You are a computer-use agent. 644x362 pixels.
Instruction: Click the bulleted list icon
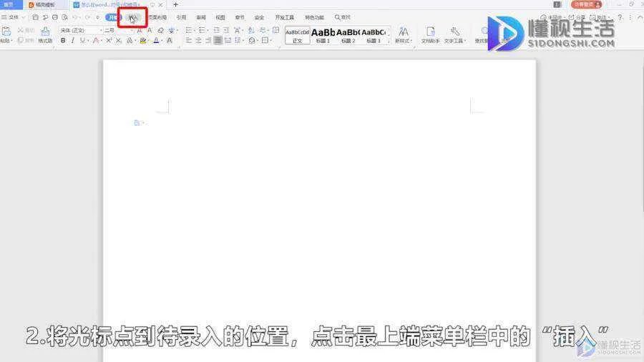pyautogui.click(x=189, y=30)
